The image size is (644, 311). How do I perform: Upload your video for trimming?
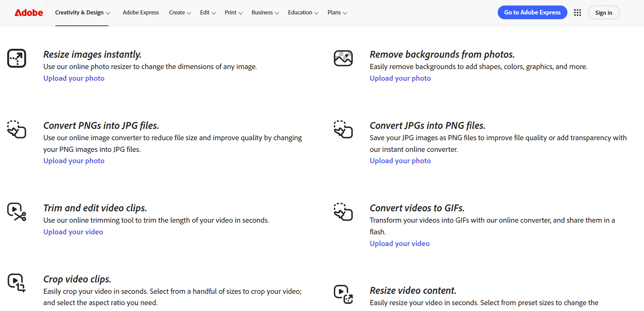point(73,232)
